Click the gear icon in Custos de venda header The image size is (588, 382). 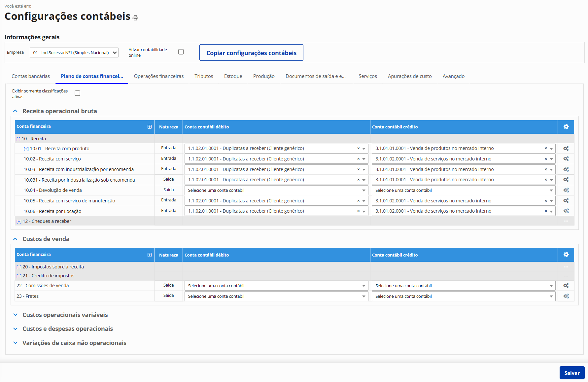pyautogui.click(x=566, y=255)
